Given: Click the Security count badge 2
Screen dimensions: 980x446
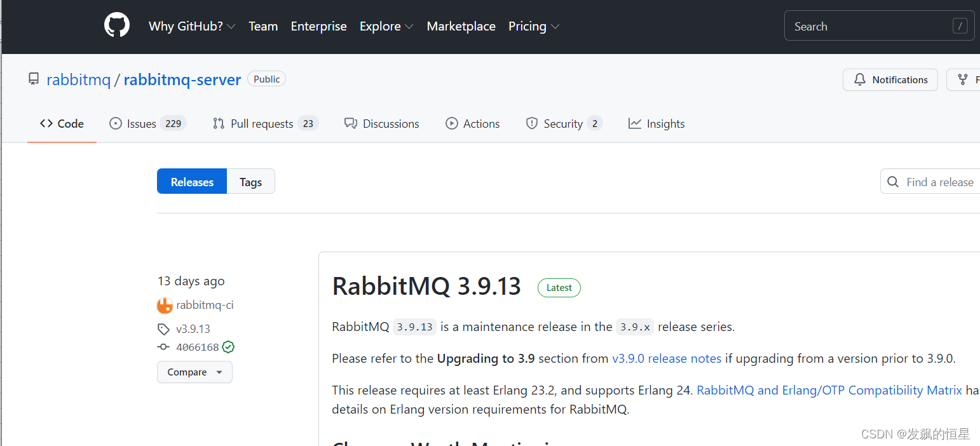Looking at the screenshot, I should 595,124.
